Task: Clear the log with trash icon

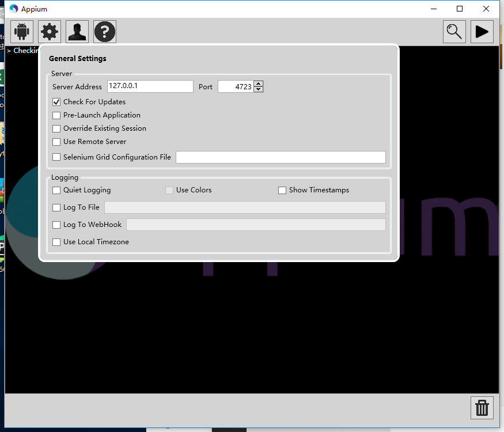Action: coord(482,408)
